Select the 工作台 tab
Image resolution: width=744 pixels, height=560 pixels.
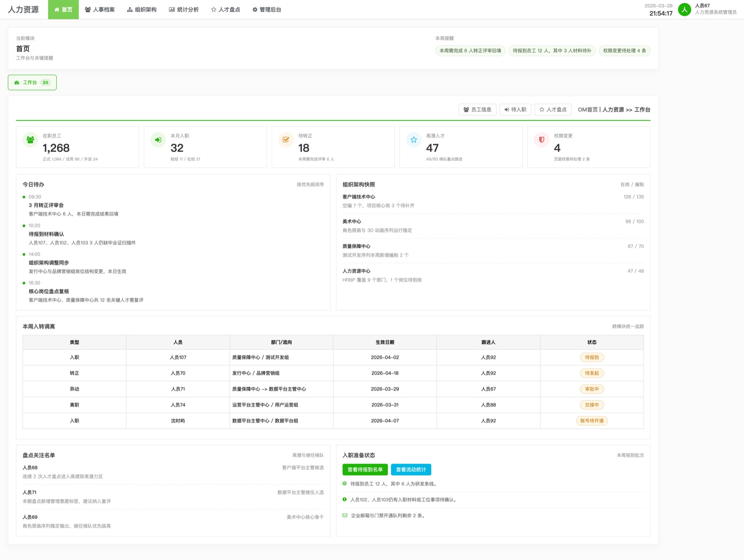[x=32, y=83]
